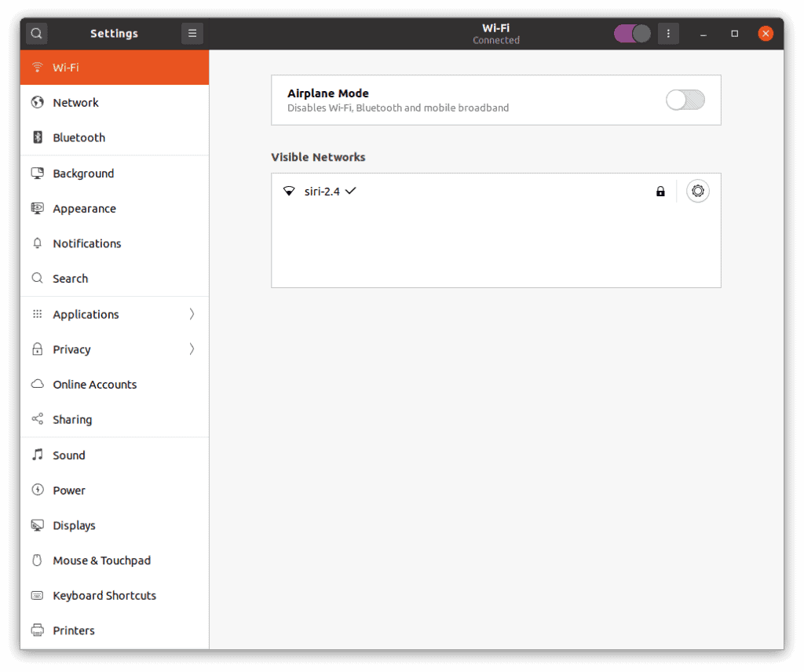Open Displays settings panel

click(x=115, y=525)
